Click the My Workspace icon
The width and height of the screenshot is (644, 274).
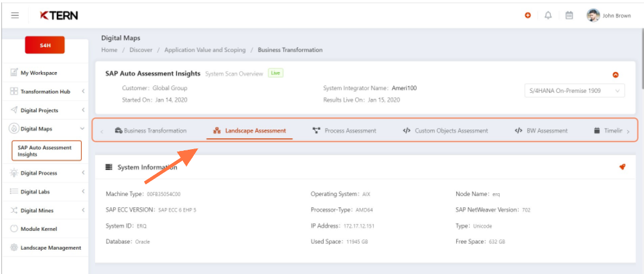coord(14,73)
